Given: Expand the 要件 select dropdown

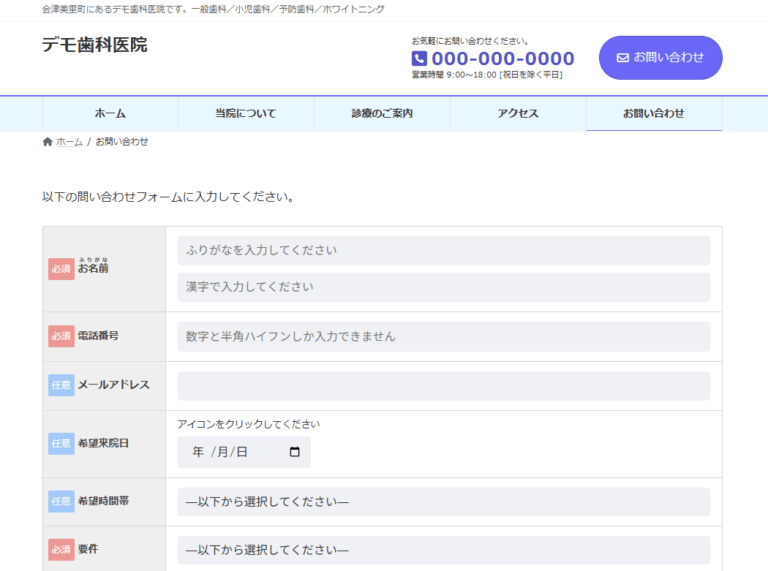Looking at the screenshot, I should click(x=443, y=550).
